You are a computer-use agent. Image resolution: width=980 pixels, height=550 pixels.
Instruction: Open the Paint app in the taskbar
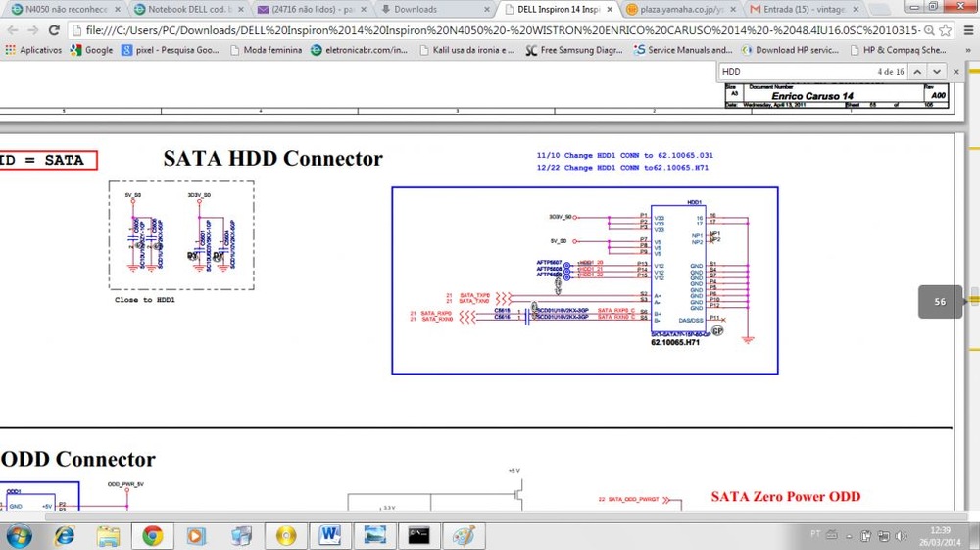click(463, 535)
